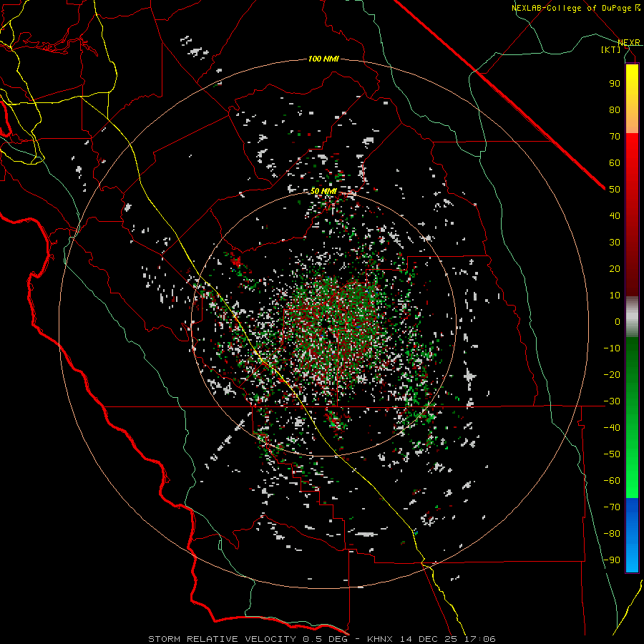Click the orange segment of the color bar
Image resolution: width=644 pixels, height=644 pixels.
point(632,122)
